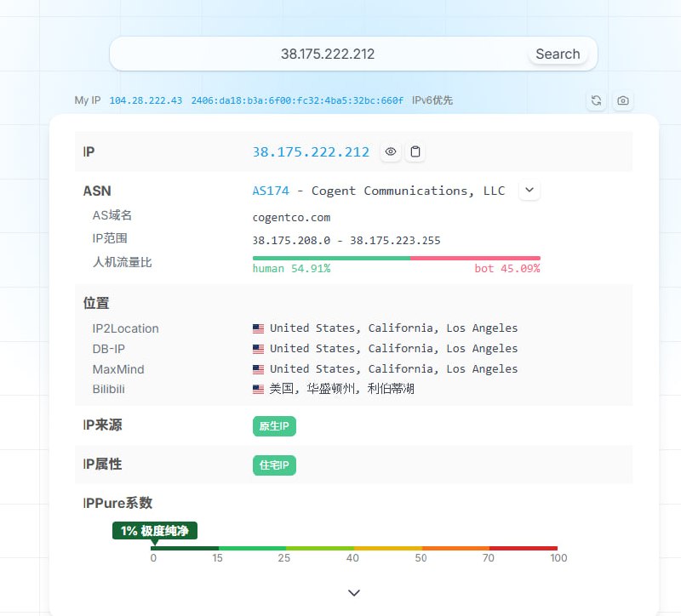This screenshot has width=681, height=616.
Task: Click the IP来源 label
Action: tap(102, 425)
